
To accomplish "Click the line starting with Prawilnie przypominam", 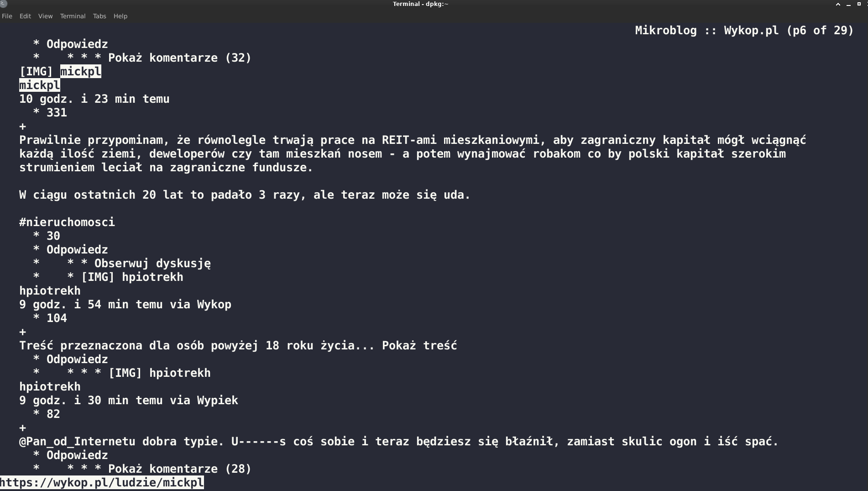I will 413,140.
